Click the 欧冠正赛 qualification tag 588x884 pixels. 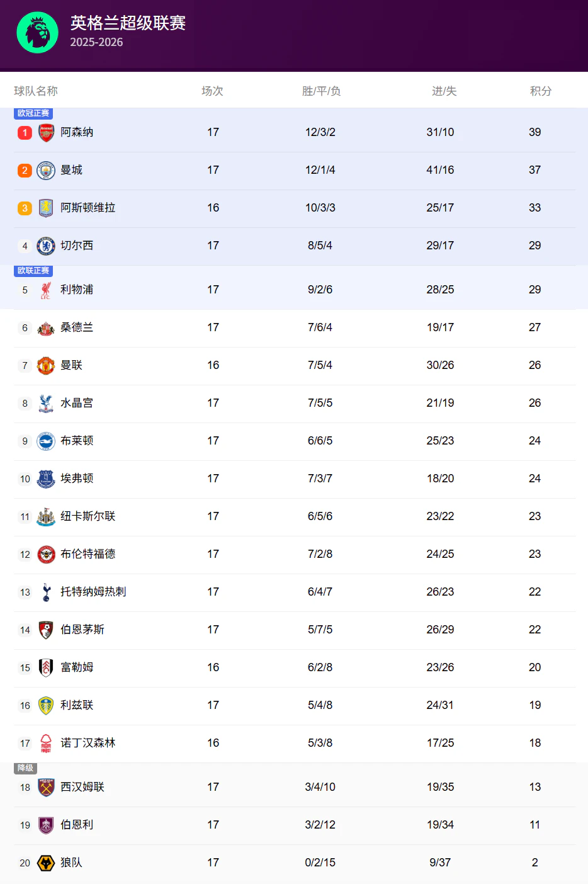33,113
